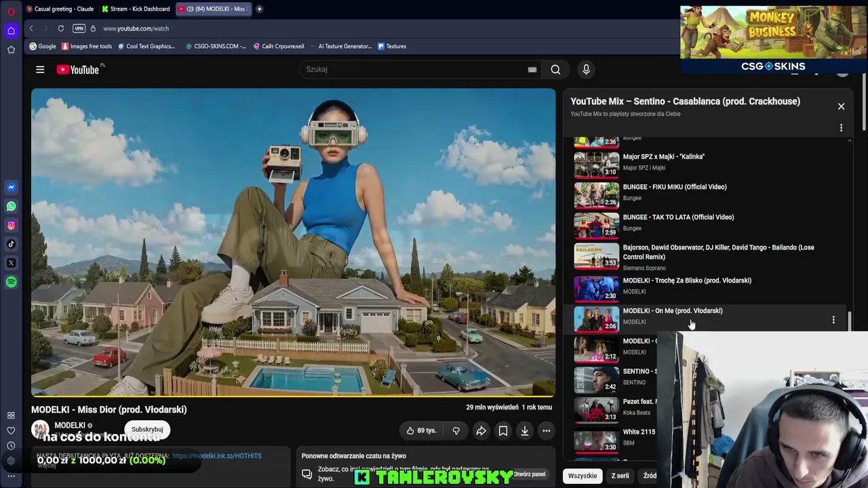Reload the YouTube page
Viewport: 868px width, 488px height.
pos(61,28)
